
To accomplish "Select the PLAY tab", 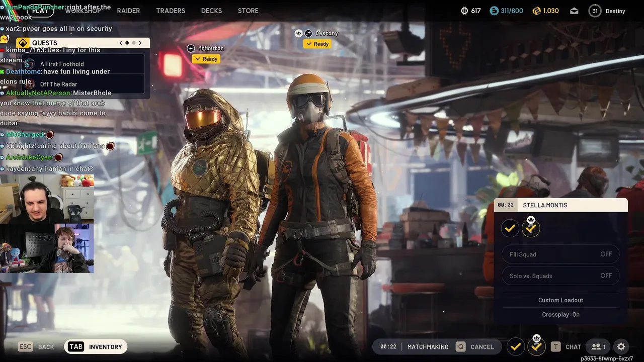I will tap(40, 11).
